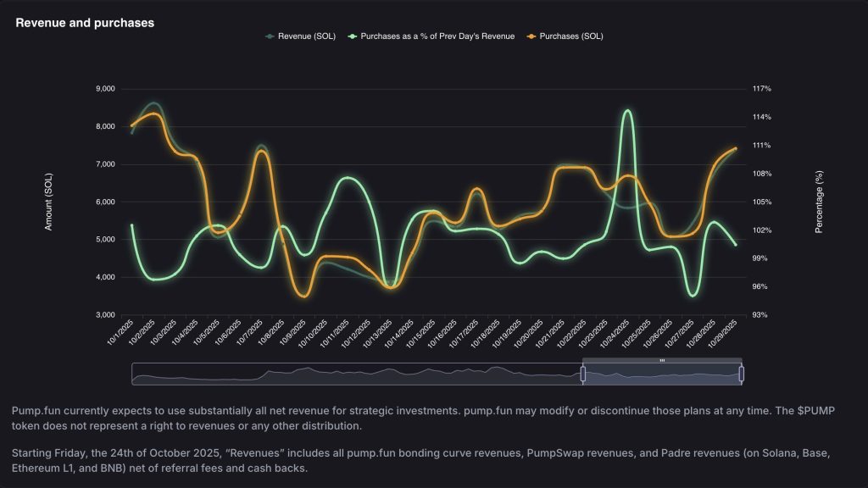Select the lowest point of the orange line
The image size is (868, 488).
tap(303, 297)
